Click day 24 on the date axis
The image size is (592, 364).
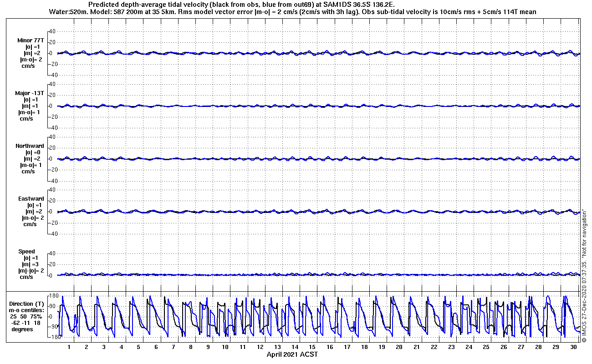coord(469,347)
